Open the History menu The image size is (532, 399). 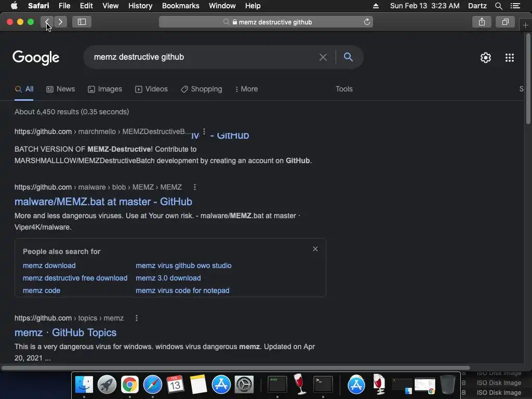(140, 6)
